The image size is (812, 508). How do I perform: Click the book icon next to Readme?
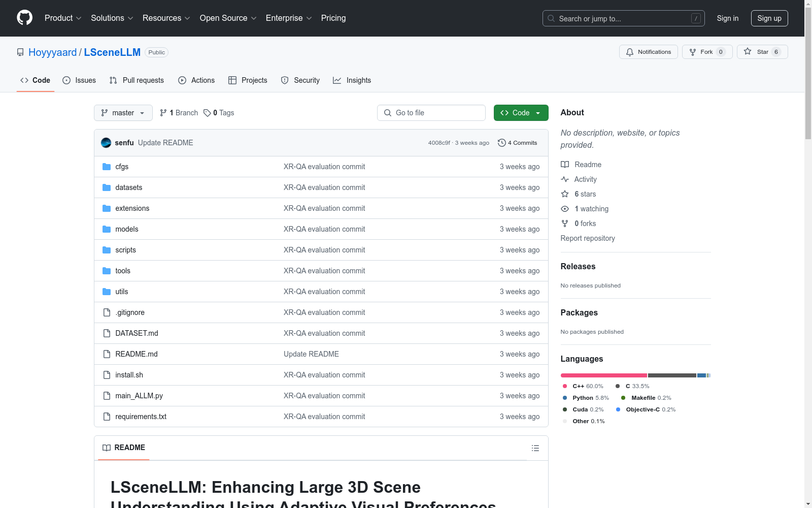[x=565, y=165]
